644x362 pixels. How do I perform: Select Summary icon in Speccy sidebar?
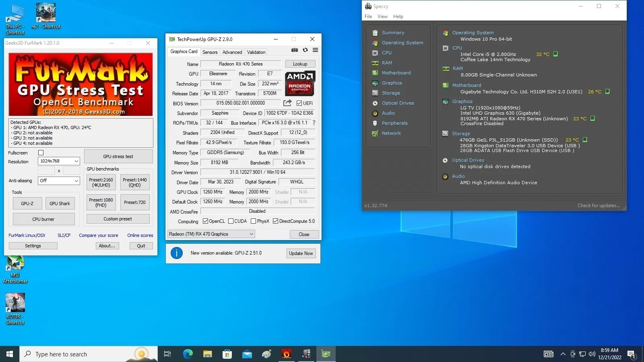point(375,33)
